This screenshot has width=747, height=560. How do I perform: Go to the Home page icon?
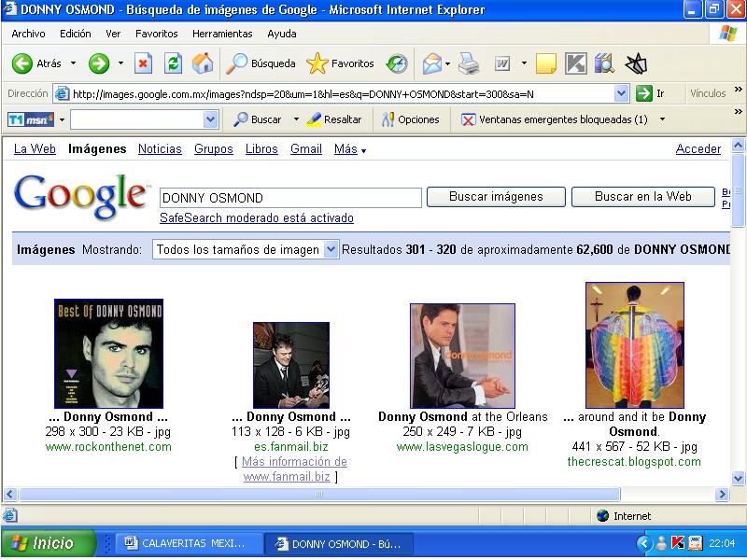203,63
